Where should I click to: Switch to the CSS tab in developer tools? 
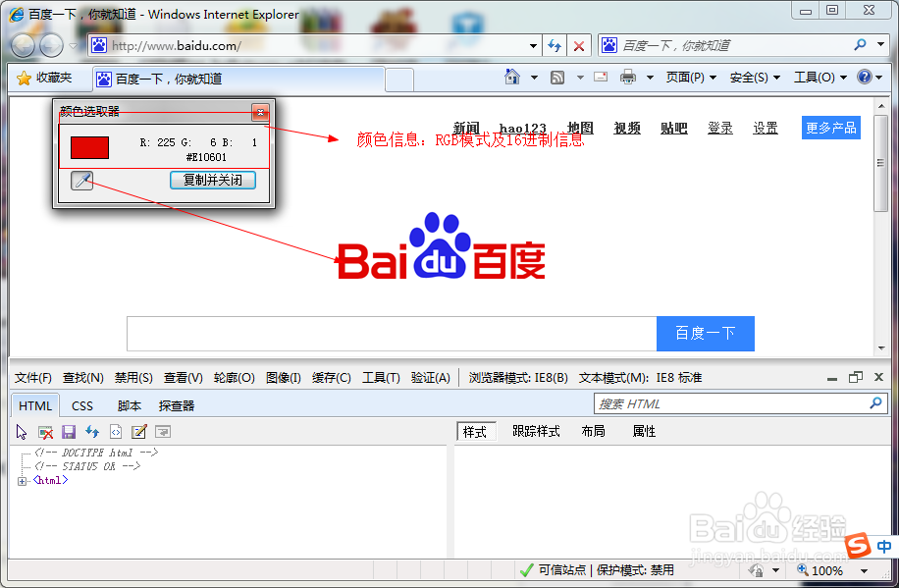pos(82,405)
